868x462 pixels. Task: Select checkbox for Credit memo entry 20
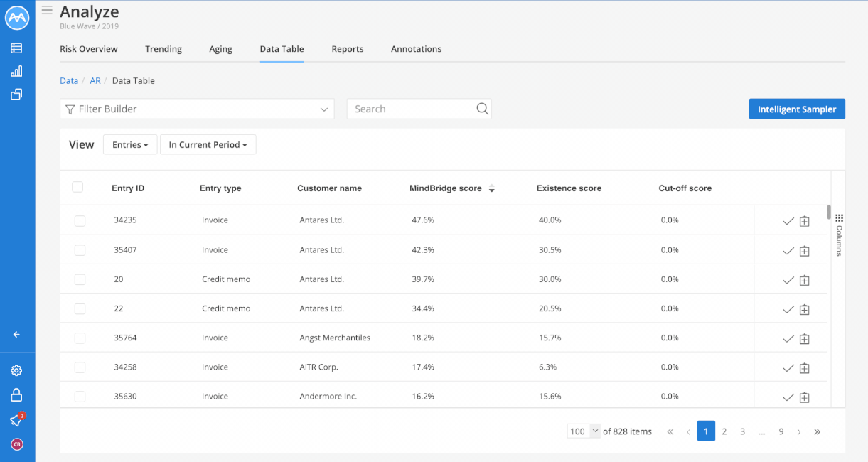click(80, 279)
